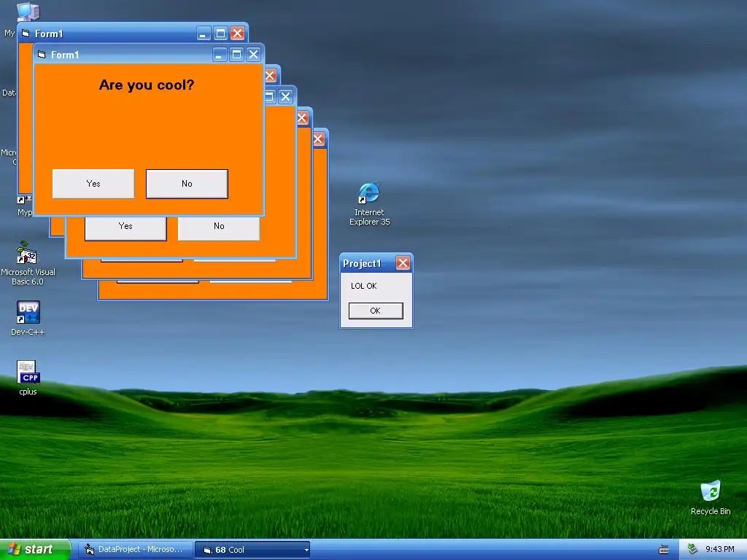
Task: Click the clock showing 9:43 PM
Action: pos(720,549)
